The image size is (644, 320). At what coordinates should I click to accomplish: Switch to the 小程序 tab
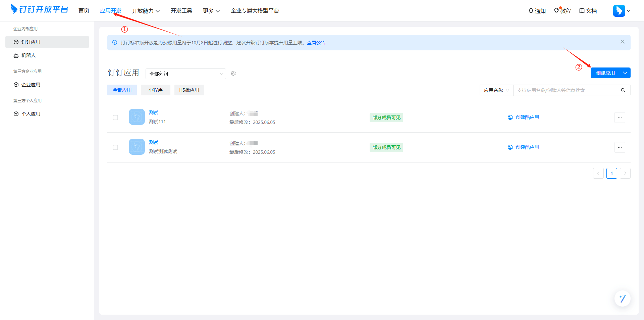click(155, 90)
